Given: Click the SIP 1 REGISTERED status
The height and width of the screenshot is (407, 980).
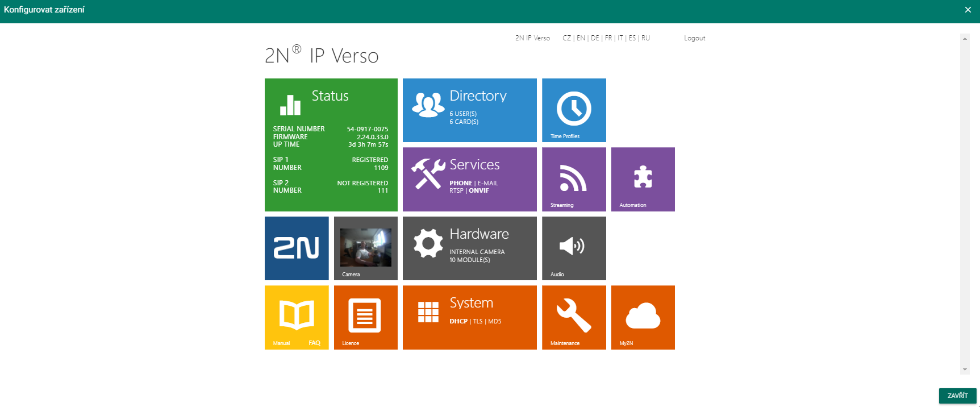Looking at the screenshot, I should point(370,160).
